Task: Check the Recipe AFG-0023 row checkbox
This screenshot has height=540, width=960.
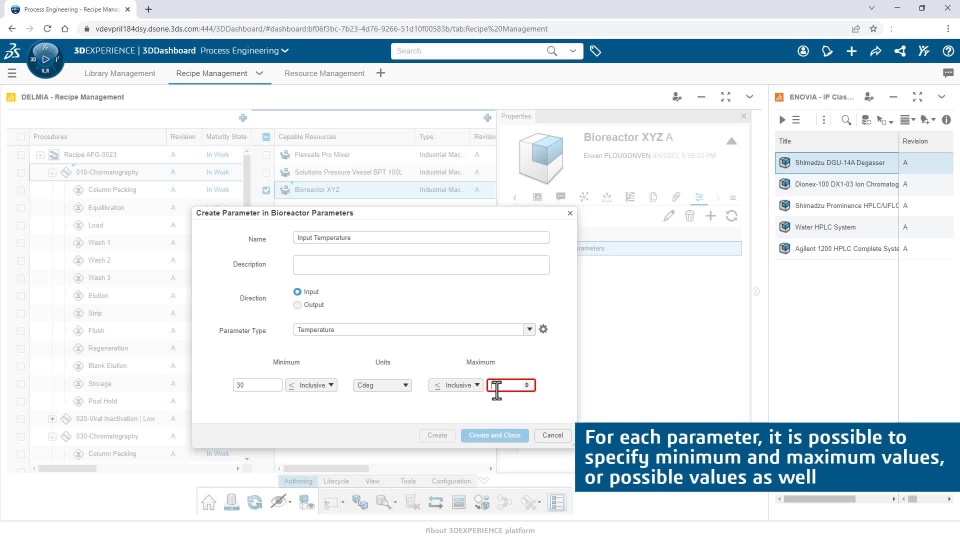Action: 21,155
